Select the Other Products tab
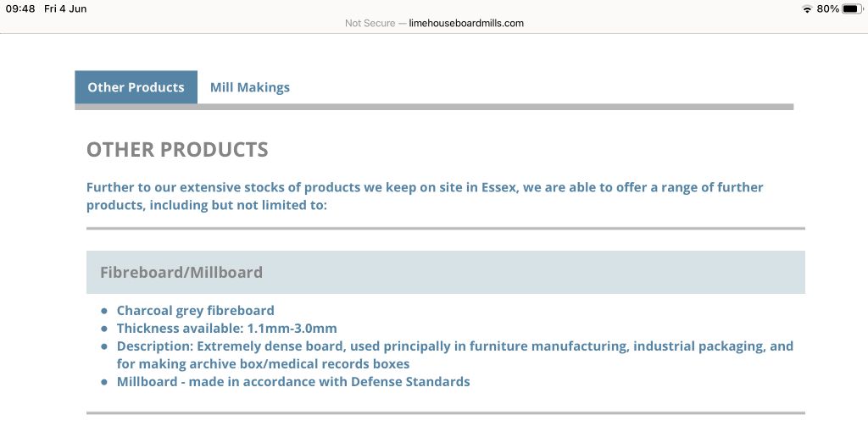 click(136, 87)
